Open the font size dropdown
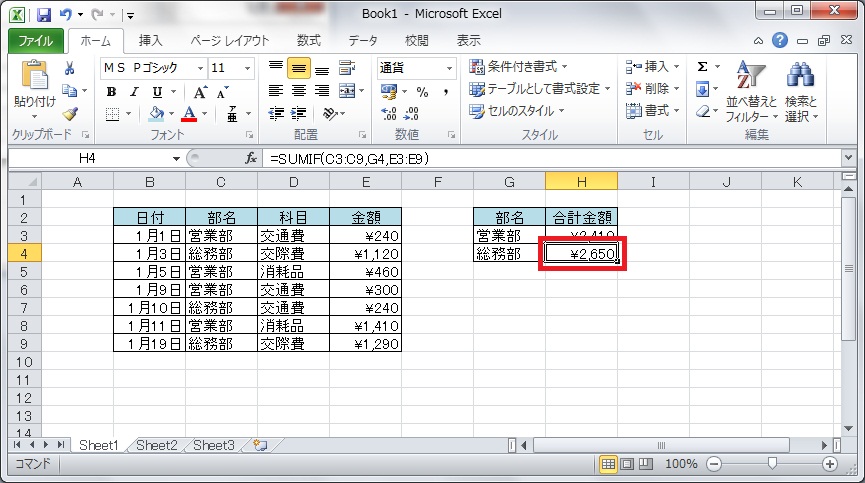This screenshot has height=483, width=865. pos(248,68)
